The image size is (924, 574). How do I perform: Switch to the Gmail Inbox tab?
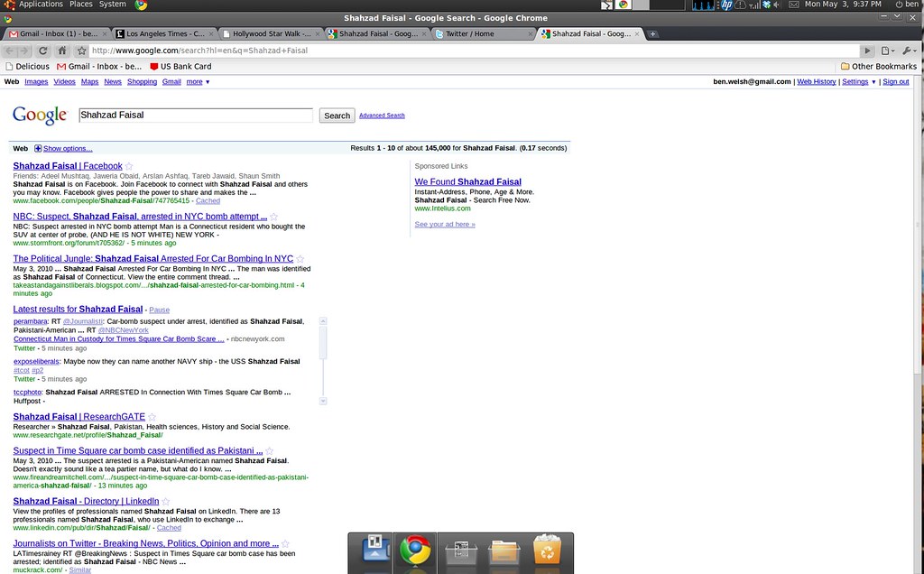[x=57, y=34]
